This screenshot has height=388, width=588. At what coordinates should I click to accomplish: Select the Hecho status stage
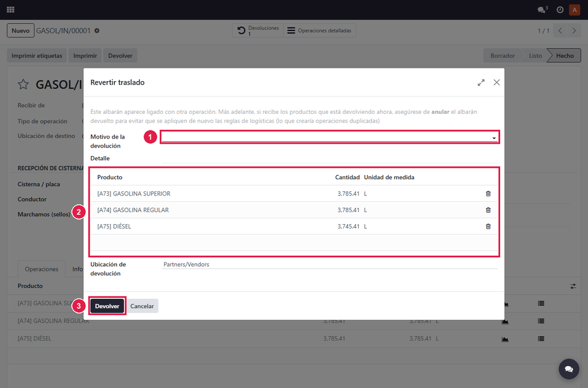565,56
